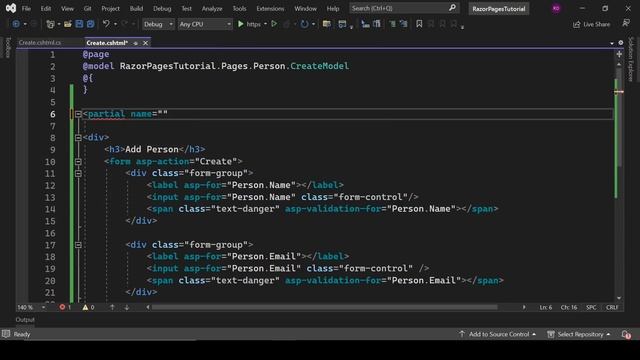Click the Save All icon
Screen dimensions: 640x360
click(x=90, y=24)
